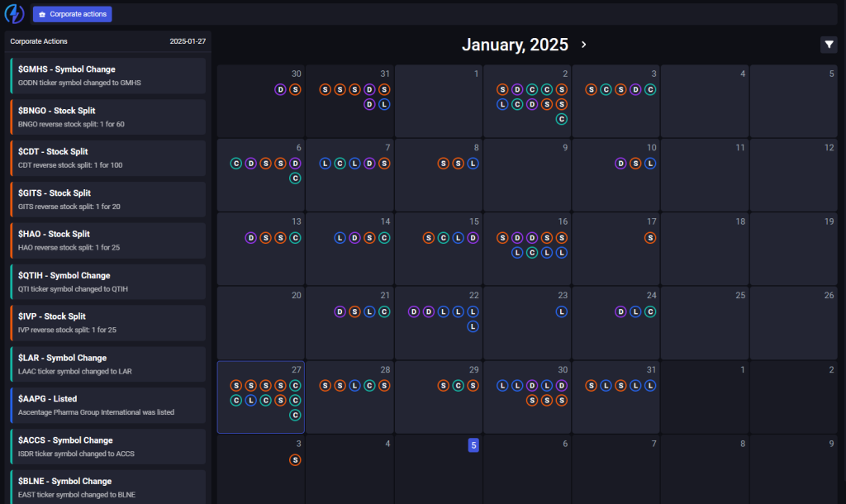Select the purple D icon on January 13
Image resolution: width=846 pixels, height=504 pixels.
(251, 237)
